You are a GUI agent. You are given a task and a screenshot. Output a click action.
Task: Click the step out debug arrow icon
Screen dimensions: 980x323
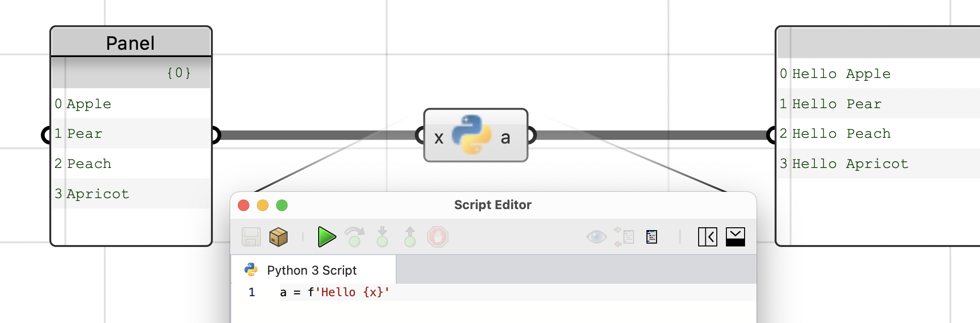point(410,236)
